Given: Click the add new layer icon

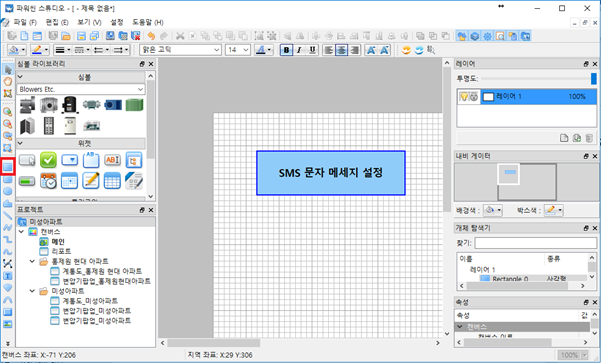Looking at the screenshot, I should 564,138.
